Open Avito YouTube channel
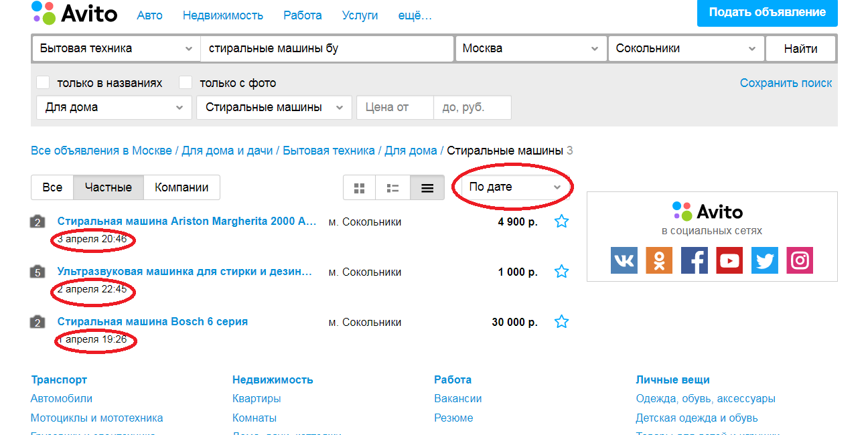868x435 pixels. (729, 260)
